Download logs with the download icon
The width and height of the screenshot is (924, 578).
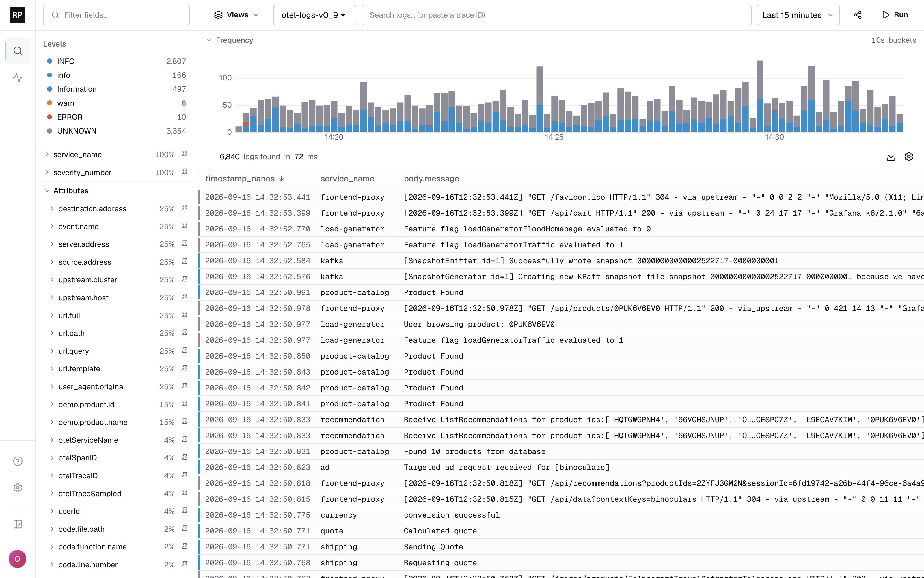(891, 156)
